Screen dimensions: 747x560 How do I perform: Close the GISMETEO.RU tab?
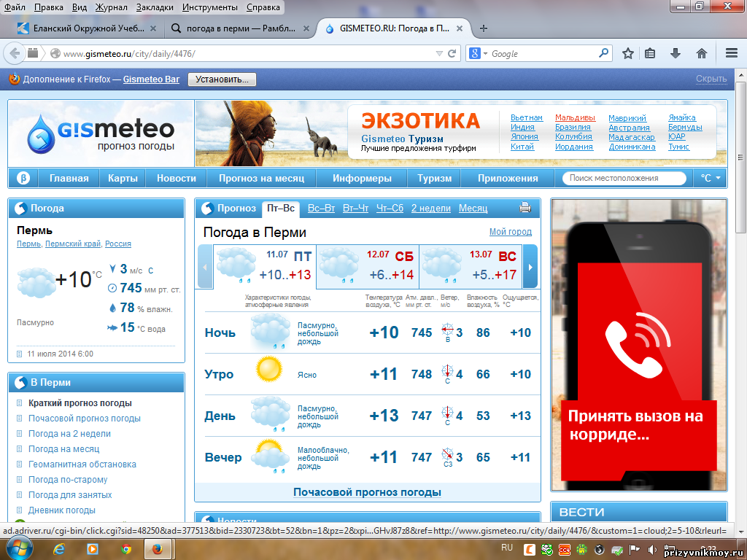460,28
